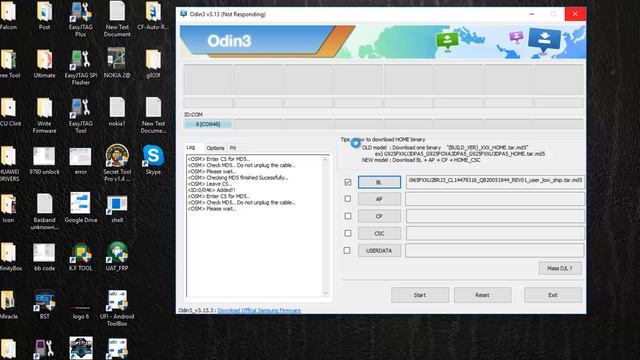
Task: Open the Falcon folder on desktop
Action: 8,16
